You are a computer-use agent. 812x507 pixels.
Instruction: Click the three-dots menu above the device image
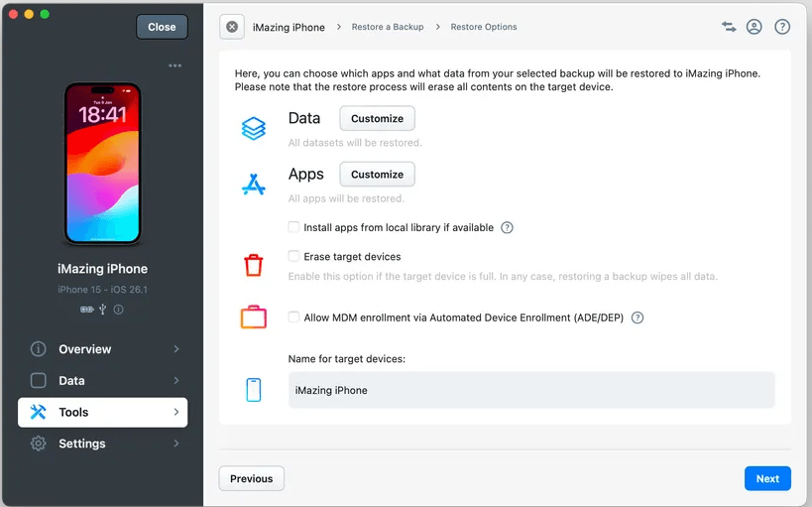[x=175, y=65]
